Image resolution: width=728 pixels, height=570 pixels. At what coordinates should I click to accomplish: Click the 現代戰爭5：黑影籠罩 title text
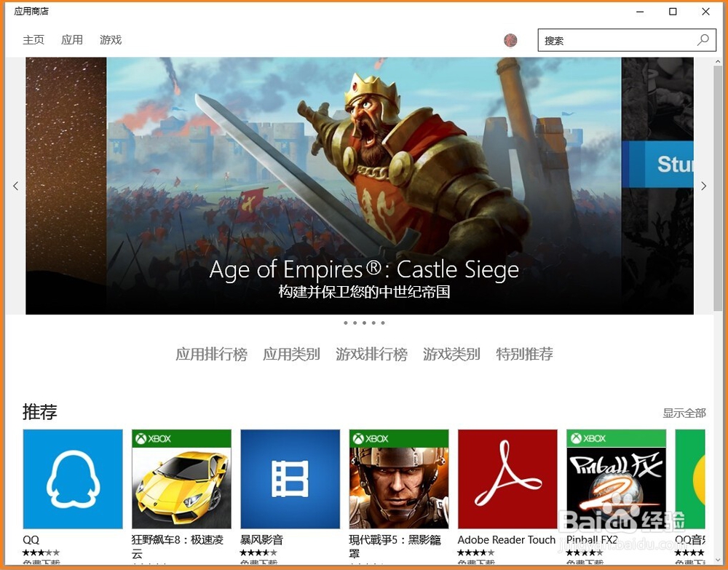[x=395, y=547]
